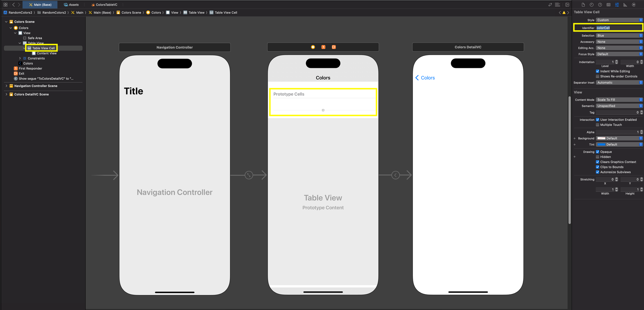Screen dimensions: 644x310
Task: Toggle User Interaction Enabled
Action: pyautogui.click(x=598, y=120)
